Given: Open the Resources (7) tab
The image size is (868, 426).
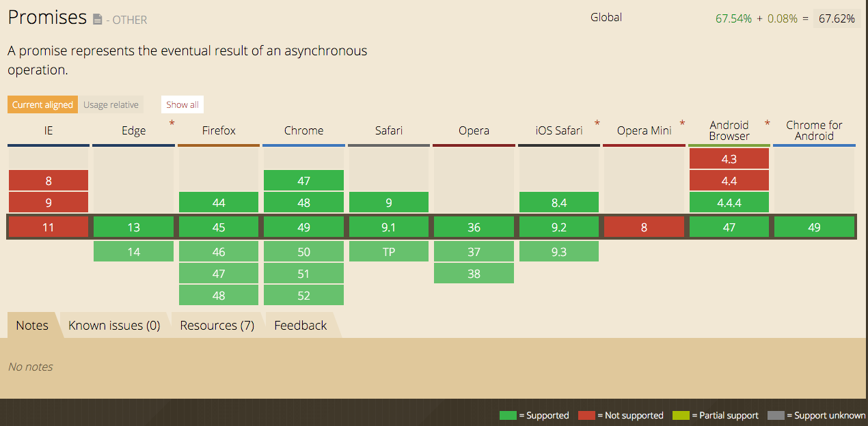Looking at the screenshot, I should click(x=217, y=325).
